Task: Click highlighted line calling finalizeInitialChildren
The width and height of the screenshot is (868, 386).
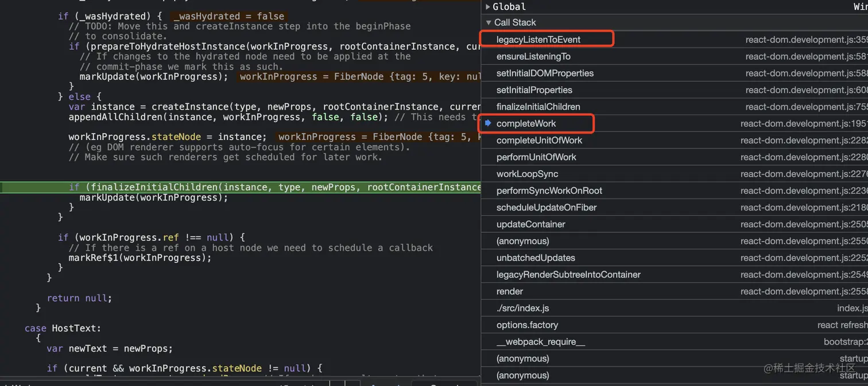Action: point(241,187)
